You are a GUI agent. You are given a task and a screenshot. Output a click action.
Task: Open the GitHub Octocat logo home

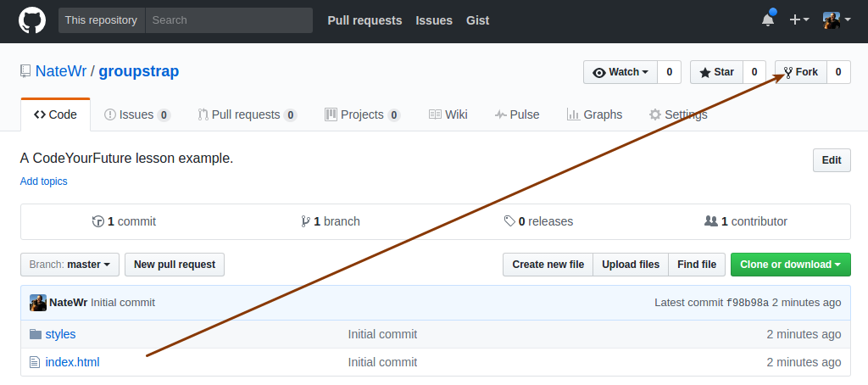click(32, 20)
